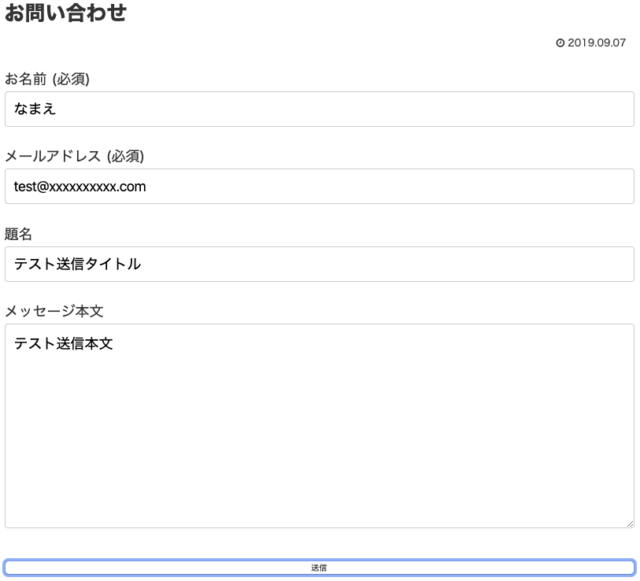Click the 題名 subject input field
Viewport: 640px width, 581px height.
tap(319, 264)
